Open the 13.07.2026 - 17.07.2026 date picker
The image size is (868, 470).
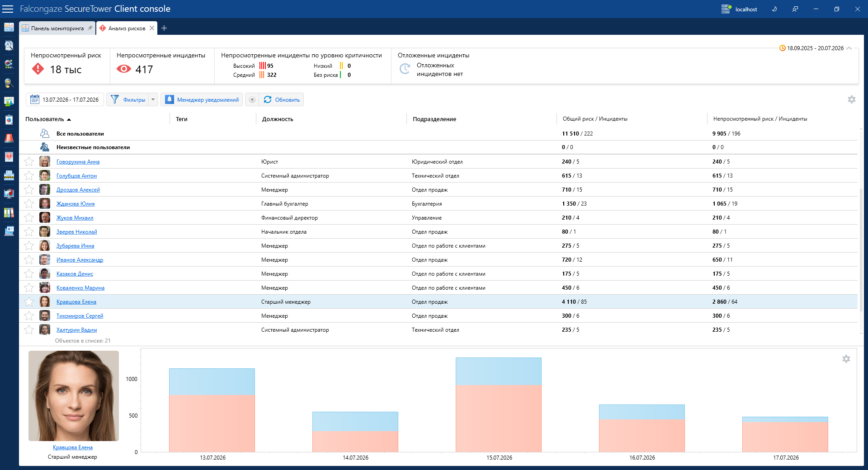pos(65,99)
